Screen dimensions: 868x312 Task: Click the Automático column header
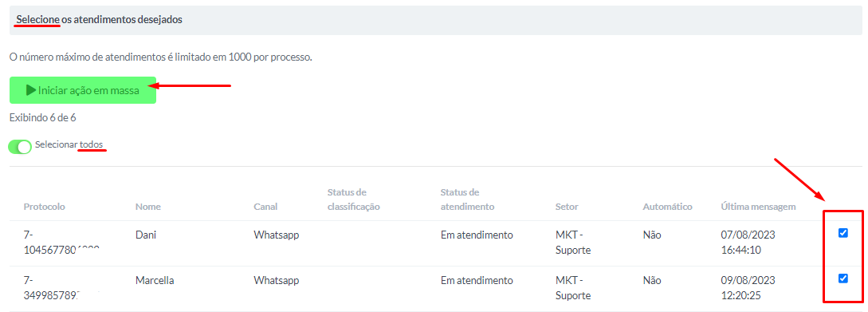pyautogui.click(x=668, y=207)
